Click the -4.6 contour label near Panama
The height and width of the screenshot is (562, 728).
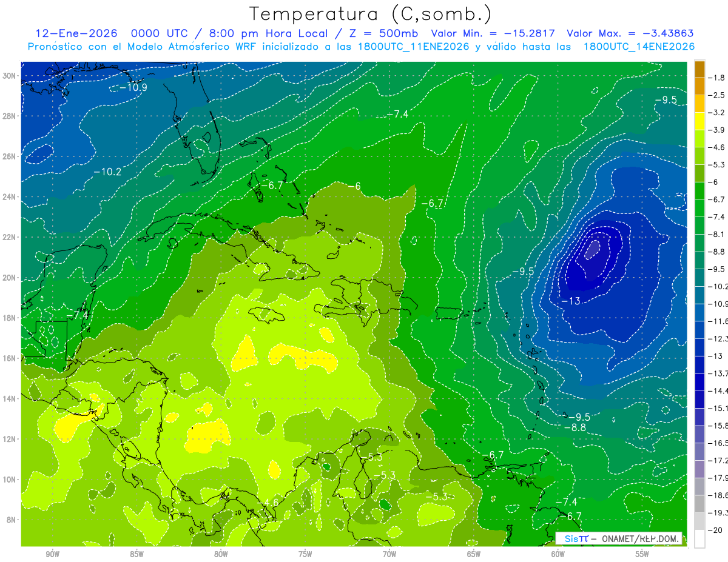pos(268,503)
